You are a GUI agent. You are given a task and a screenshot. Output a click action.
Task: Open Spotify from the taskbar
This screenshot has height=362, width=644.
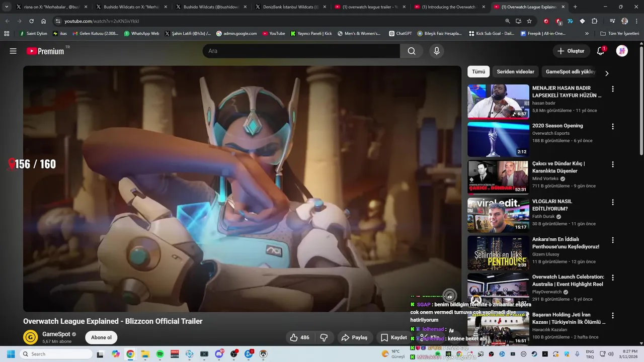coord(160,354)
